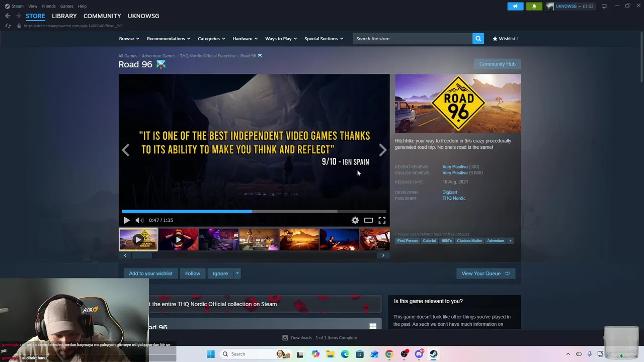Click View Your Queue

(x=486, y=274)
